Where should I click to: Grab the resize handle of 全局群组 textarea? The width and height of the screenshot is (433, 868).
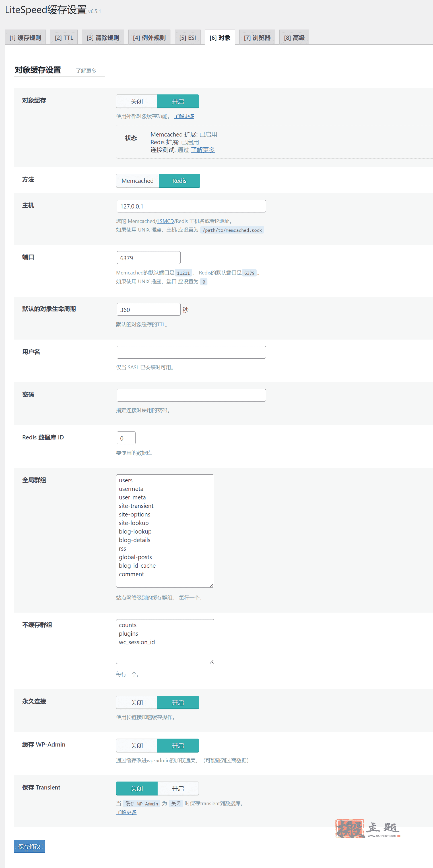pyautogui.click(x=212, y=585)
